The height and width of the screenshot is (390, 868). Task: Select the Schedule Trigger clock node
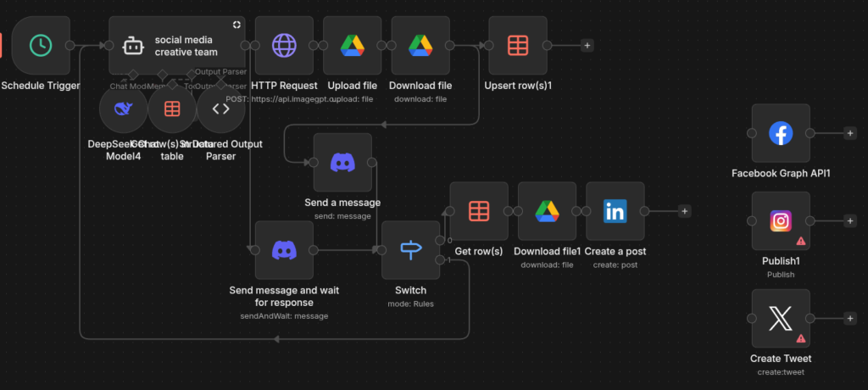[x=40, y=46]
